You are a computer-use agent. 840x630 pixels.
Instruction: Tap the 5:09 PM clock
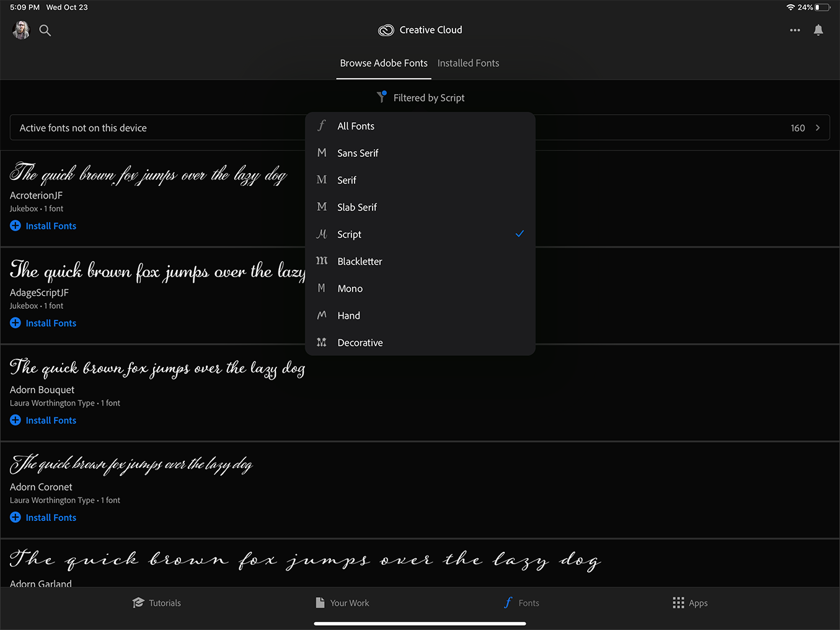[25, 7]
